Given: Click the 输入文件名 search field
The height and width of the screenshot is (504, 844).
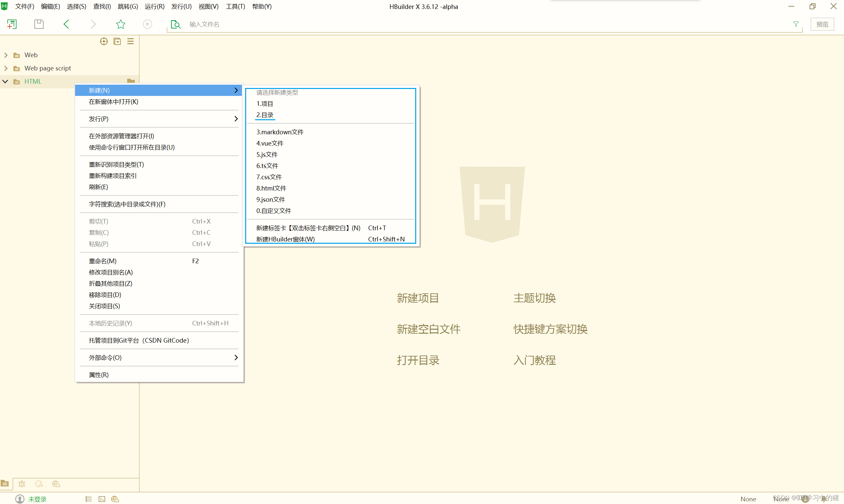Looking at the screenshot, I should pyautogui.click(x=476, y=24).
